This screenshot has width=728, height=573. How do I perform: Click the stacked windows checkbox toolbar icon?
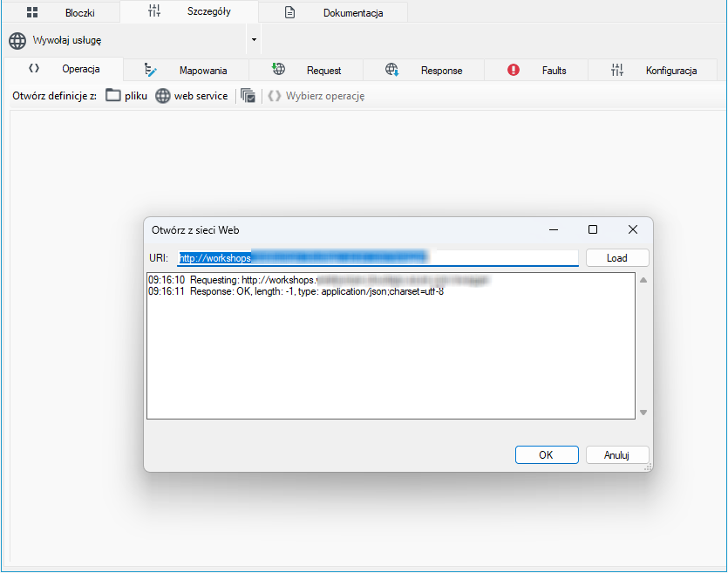point(248,96)
